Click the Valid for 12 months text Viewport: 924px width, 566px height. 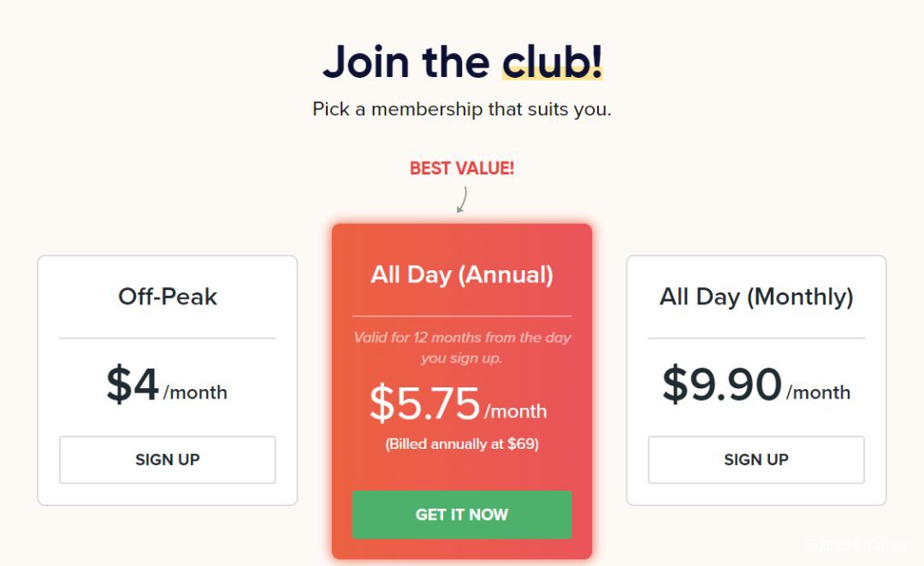[x=462, y=348]
